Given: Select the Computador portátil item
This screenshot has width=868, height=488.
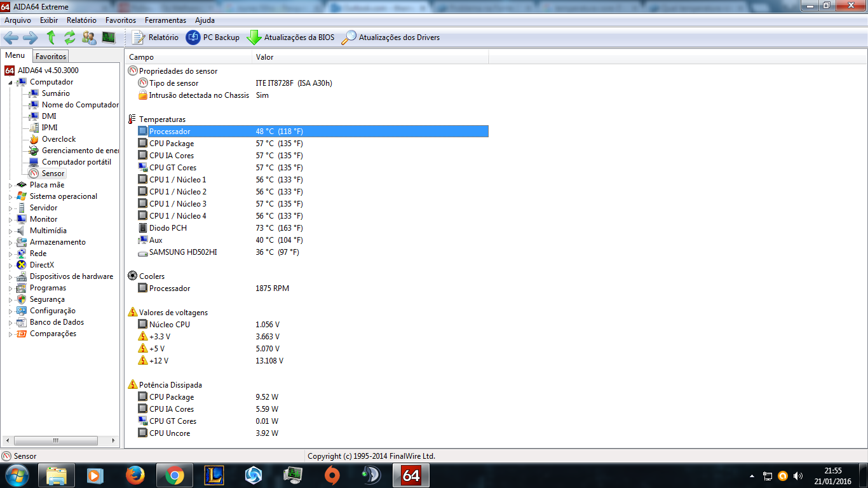Looking at the screenshot, I should pos(76,162).
